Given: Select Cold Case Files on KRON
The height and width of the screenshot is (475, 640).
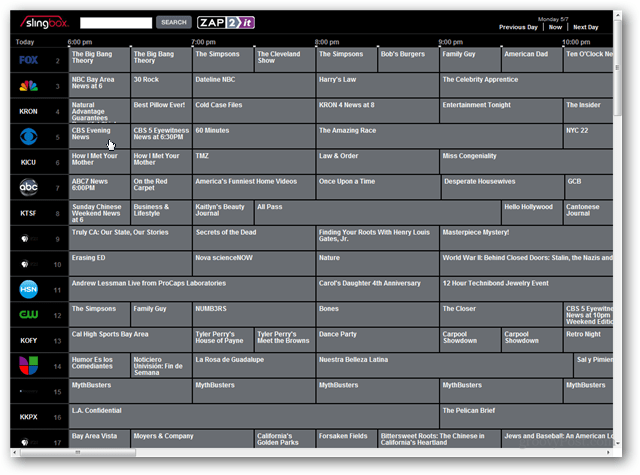Looking at the screenshot, I should coord(253,111).
